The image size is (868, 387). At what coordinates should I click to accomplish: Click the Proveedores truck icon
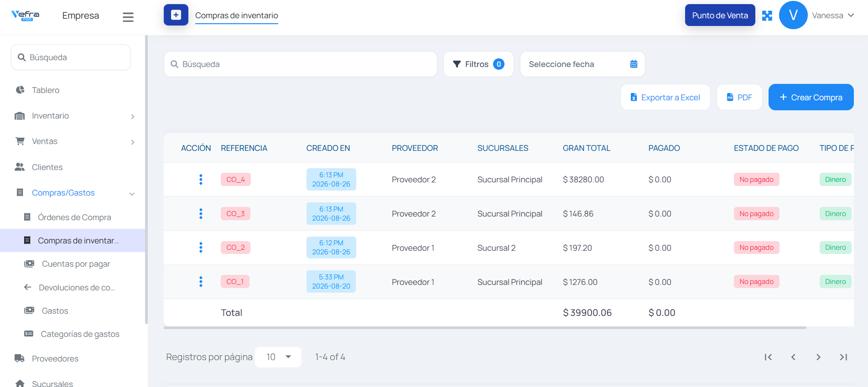coord(20,358)
